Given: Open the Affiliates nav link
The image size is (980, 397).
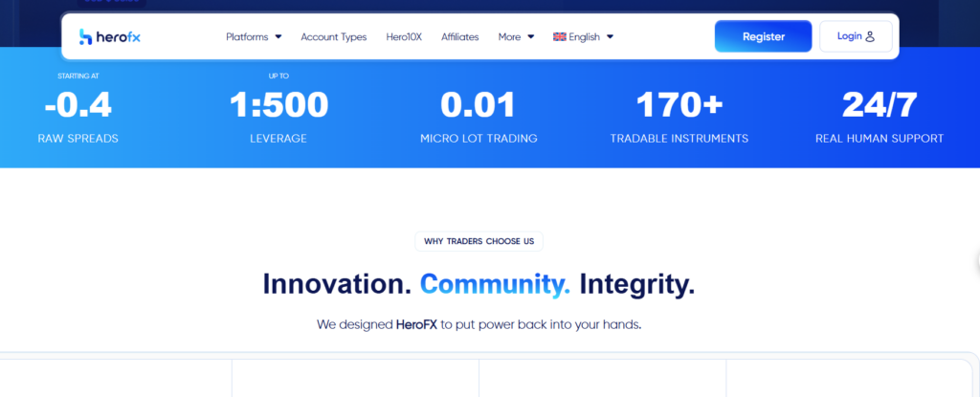Looking at the screenshot, I should [x=460, y=37].
